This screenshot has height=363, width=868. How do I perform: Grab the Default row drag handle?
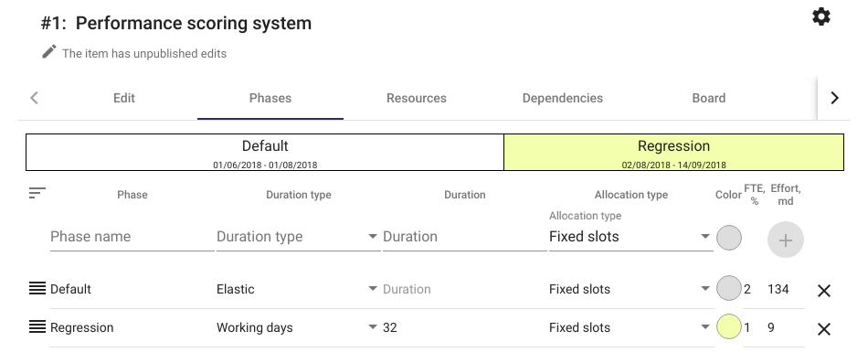pyautogui.click(x=37, y=288)
